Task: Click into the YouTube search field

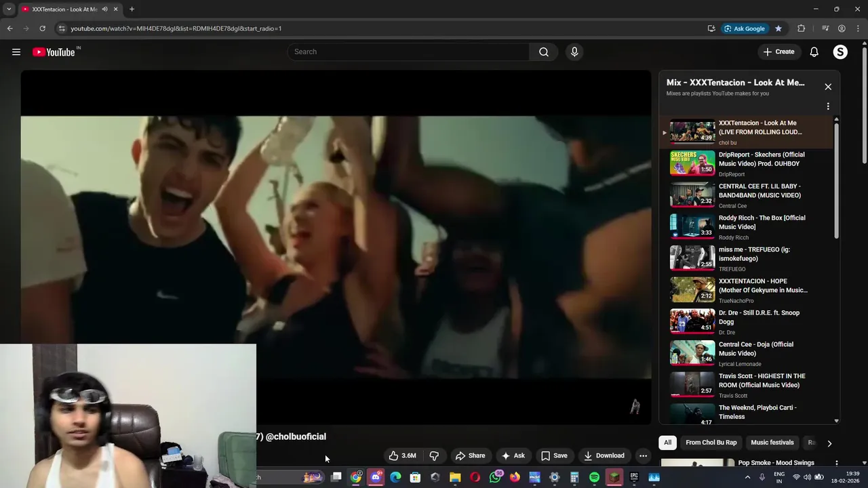Action: click(x=408, y=52)
